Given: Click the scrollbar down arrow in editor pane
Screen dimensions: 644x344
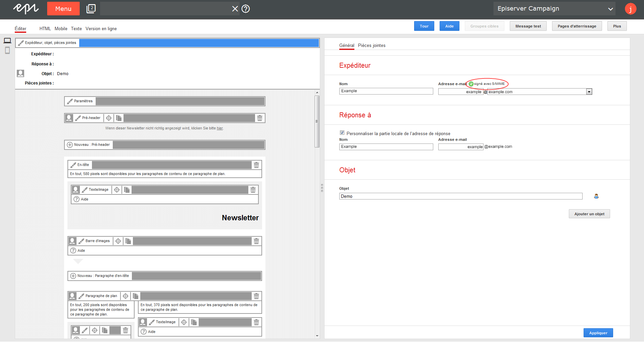Looking at the screenshot, I should click(317, 336).
